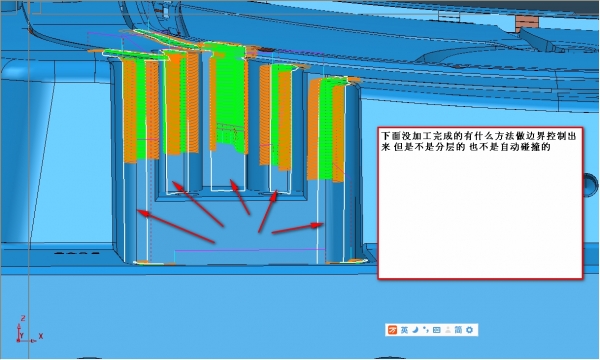The image size is (600, 360).
Task: Open the soft keyboard icon in IME bar
Action: tap(437, 330)
